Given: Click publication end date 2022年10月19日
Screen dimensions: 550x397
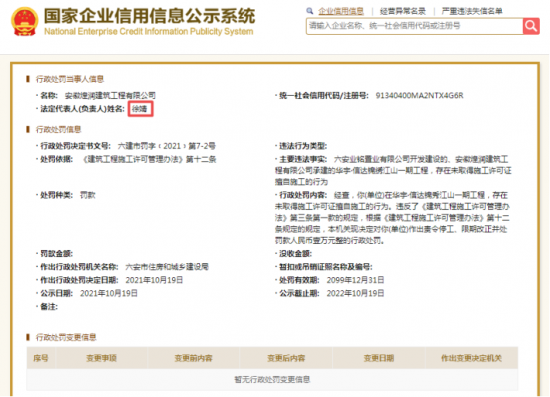Looking at the screenshot, I should (355, 293).
